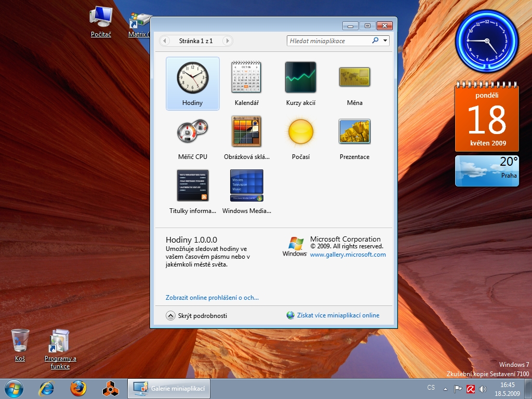Maximize the gadget gallery window
The width and height of the screenshot is (532, 399).
(367, 26)
